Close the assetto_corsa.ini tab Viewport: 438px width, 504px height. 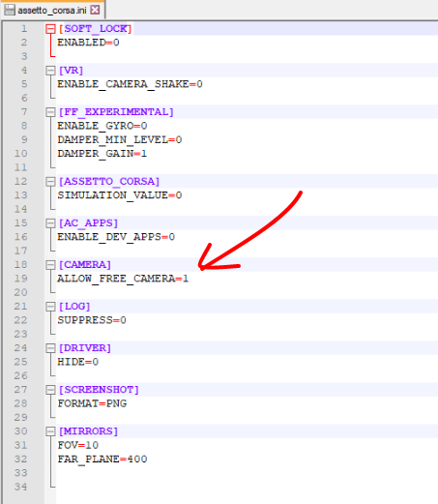tap(95, 10)
